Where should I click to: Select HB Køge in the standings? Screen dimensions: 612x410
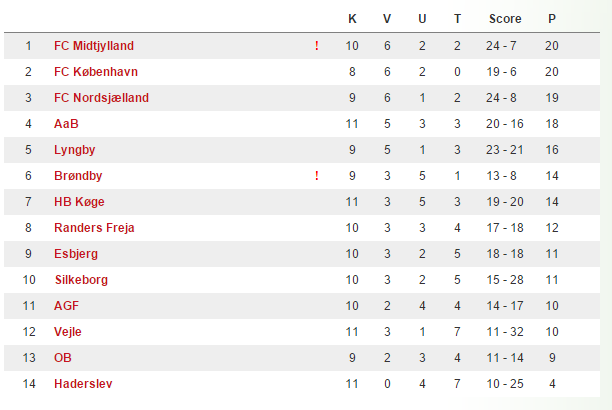tap(79, 202)
